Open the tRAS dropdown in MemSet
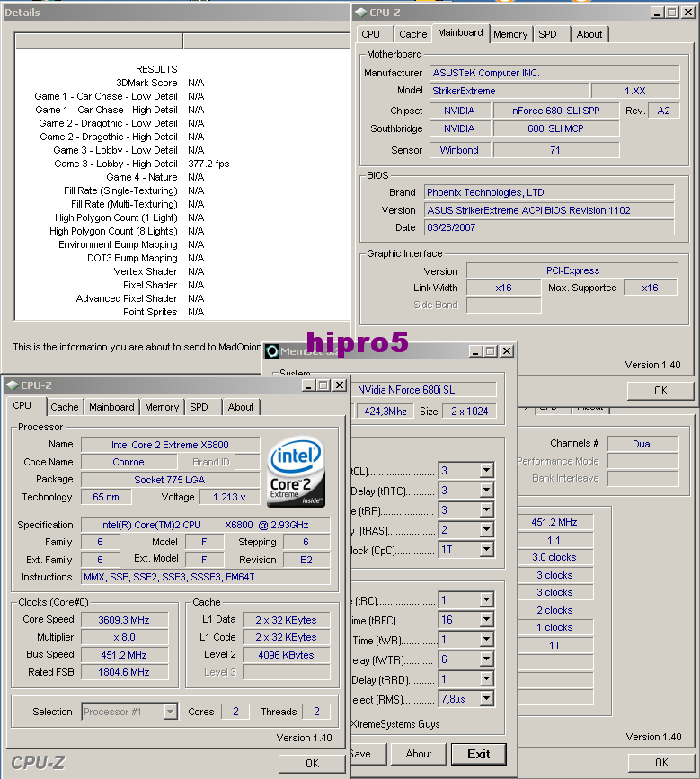 [x=486, y=529]
